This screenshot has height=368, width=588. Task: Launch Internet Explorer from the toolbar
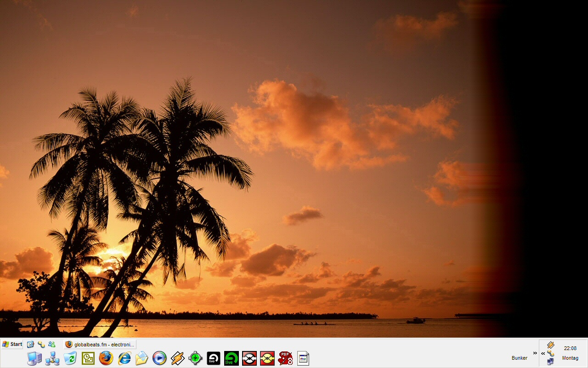point(124,358)
